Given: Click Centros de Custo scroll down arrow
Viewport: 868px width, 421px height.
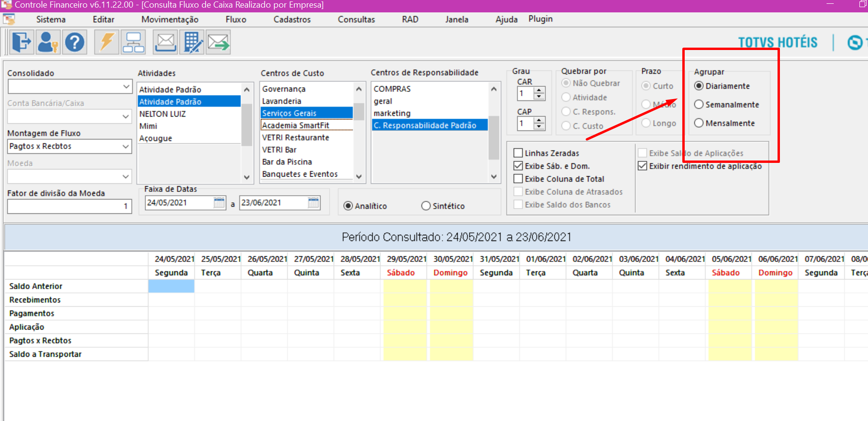Looking at the screenshot, I should coord(359,177).
